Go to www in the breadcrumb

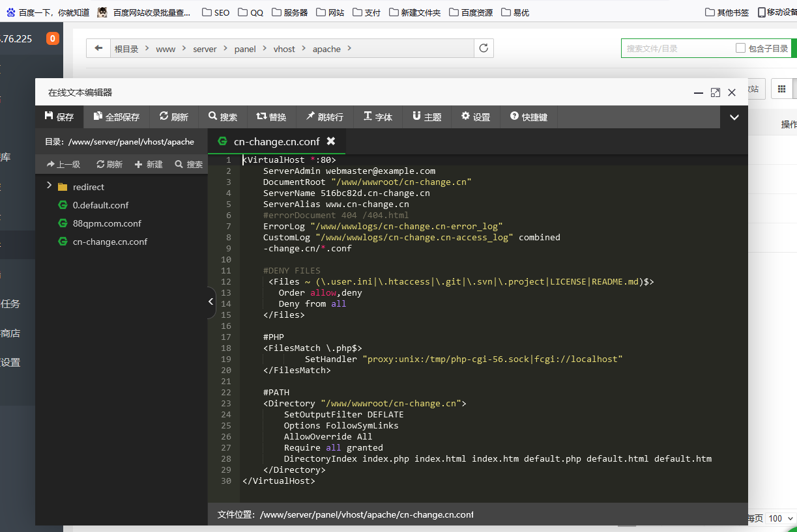[166, 49]
